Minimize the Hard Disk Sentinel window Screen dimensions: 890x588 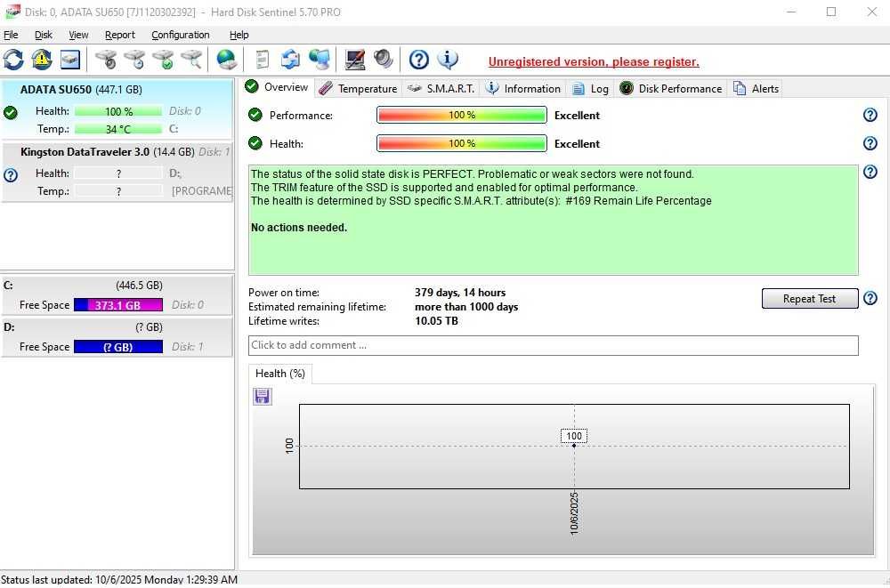(x=791, y=12)
